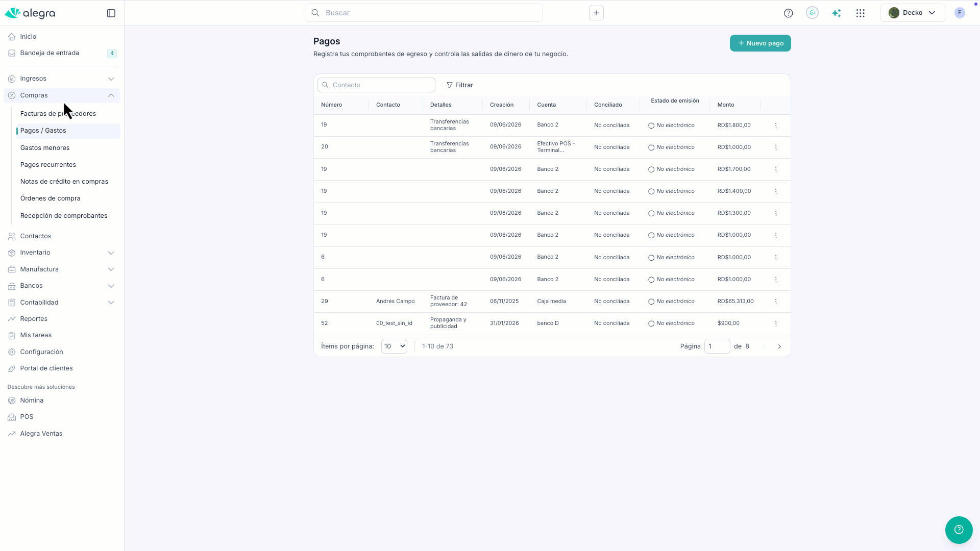Open Facturas de proveedores
This screenshot has width=980, height=551.
coord(58,114)
